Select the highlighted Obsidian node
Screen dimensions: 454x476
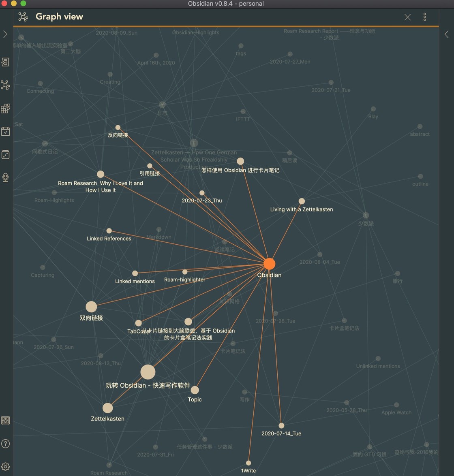click(x=270, y=264)
